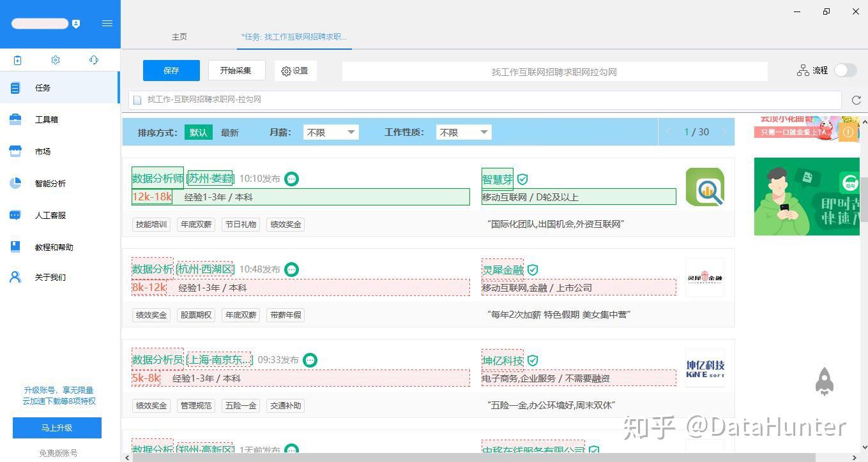
Task: Open the 设置 gear button
Action: [295, 71]
